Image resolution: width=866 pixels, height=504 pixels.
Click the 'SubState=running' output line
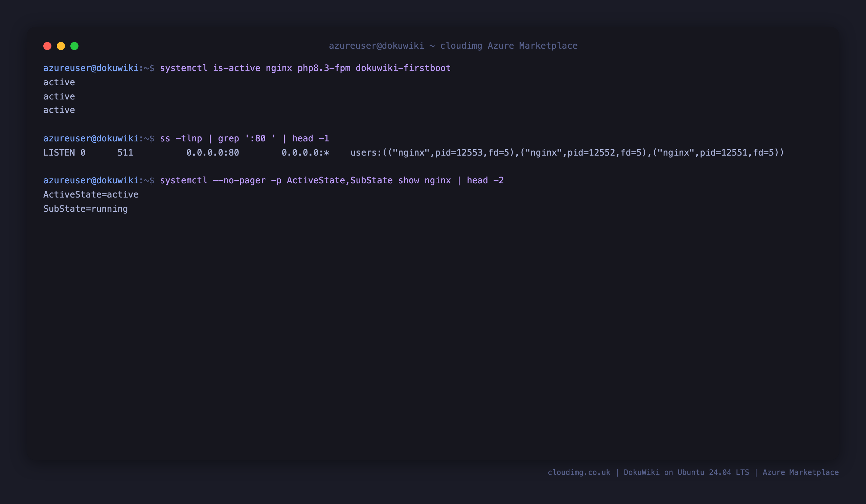86,209
